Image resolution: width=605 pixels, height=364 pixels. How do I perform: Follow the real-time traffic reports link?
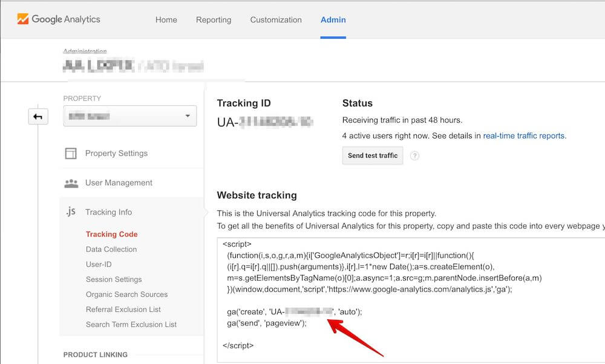[x=523, y=135]
